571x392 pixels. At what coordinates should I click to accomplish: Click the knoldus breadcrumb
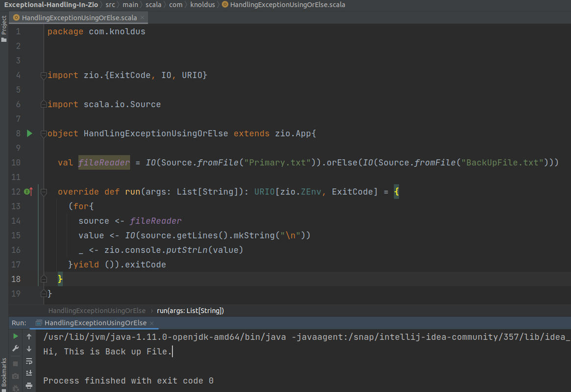[202, 5]
